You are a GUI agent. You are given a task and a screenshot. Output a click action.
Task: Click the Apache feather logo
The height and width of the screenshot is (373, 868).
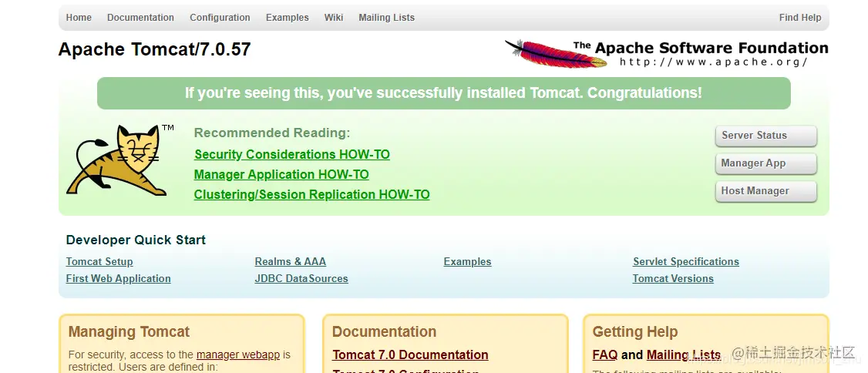[556, 54]
